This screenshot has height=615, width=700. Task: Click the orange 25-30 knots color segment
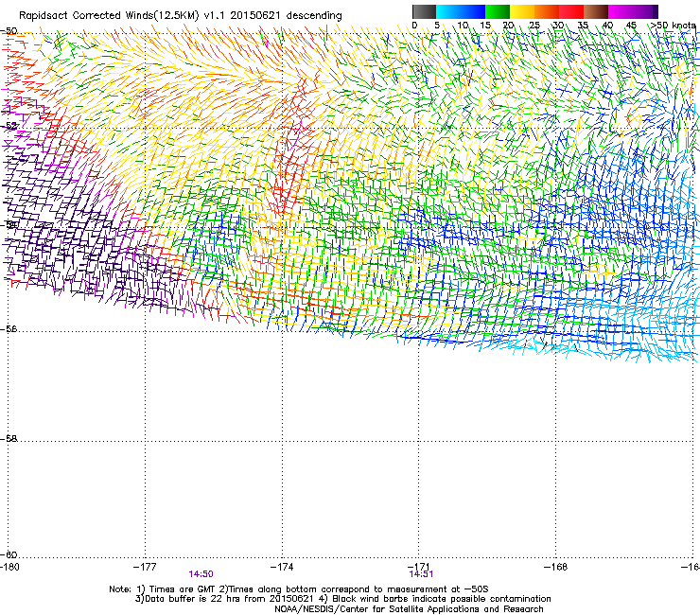tap(547, 11)
